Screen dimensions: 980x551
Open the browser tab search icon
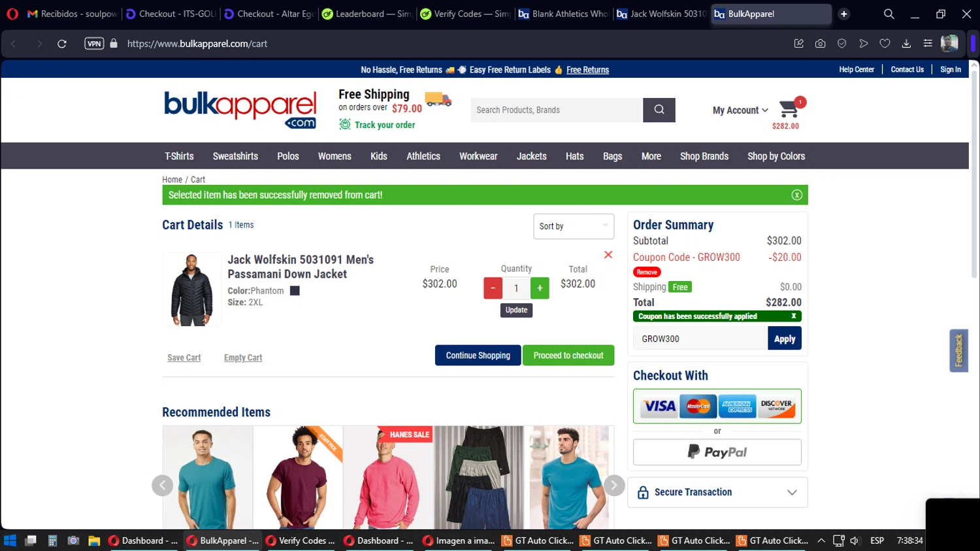pyautogui.click(x=889, y=14)
